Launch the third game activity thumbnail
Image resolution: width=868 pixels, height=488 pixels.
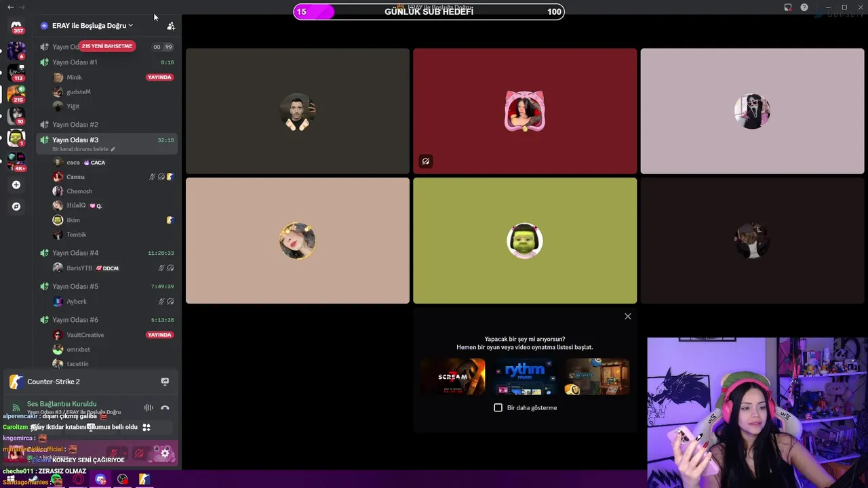point(597,376)
